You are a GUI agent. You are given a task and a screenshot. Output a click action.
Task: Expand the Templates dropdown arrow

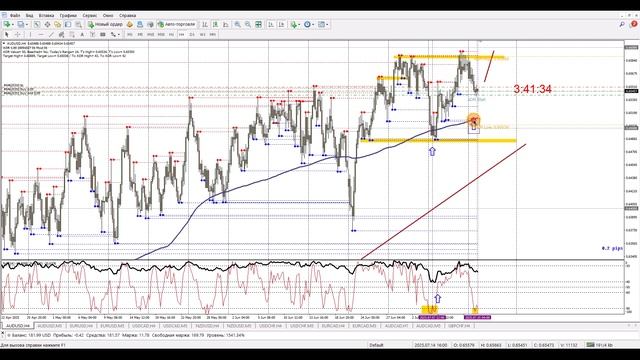pyautogui.click(x=327, y=24)
